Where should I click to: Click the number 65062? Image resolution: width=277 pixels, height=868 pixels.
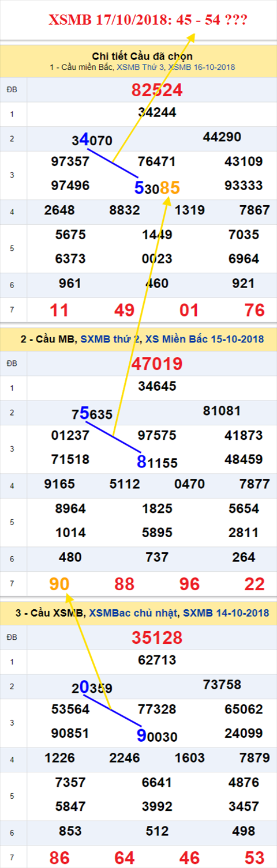[x=244, y=710]
